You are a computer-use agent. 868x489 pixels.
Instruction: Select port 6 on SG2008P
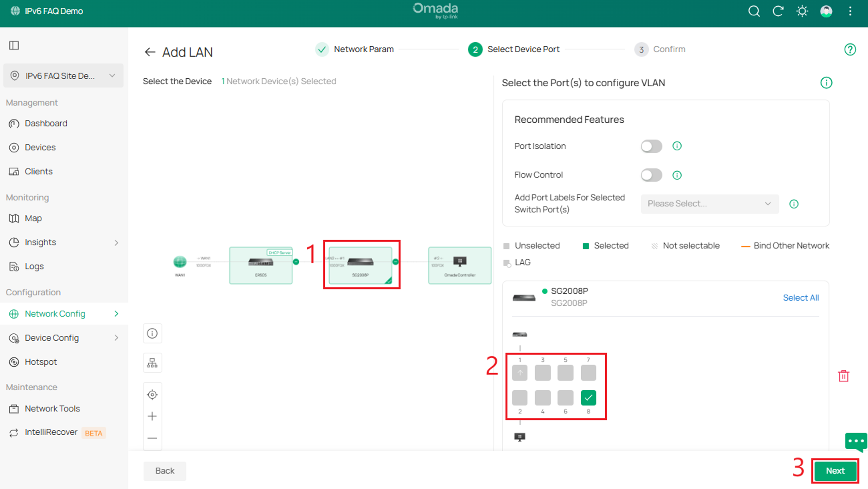565,398
